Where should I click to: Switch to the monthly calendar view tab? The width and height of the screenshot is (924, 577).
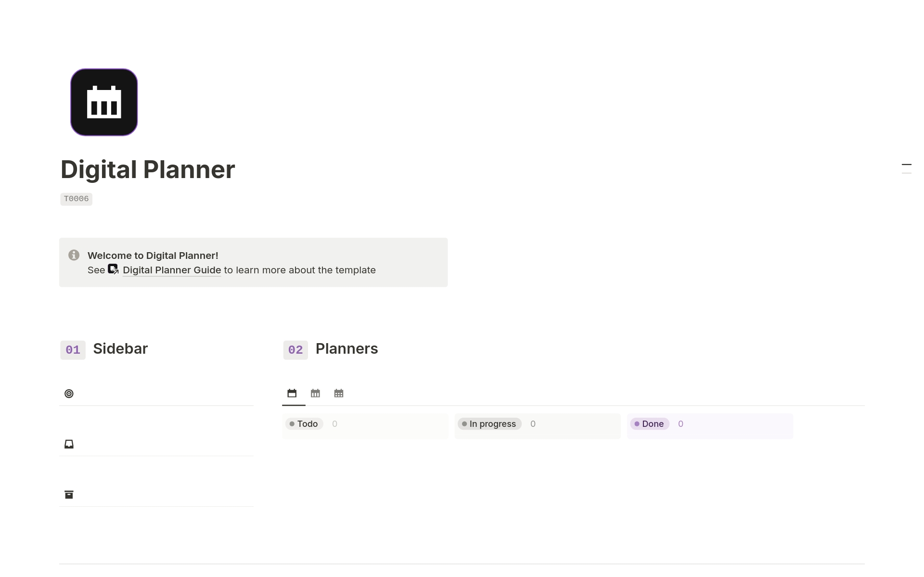pyautogui.click(x=339, y=393)
